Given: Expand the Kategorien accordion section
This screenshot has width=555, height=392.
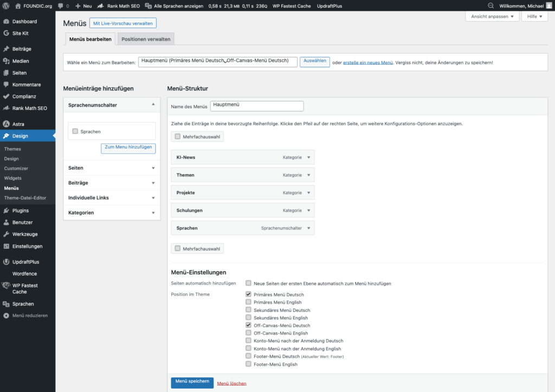Looking at the screenshot, I should coord(153,213).
